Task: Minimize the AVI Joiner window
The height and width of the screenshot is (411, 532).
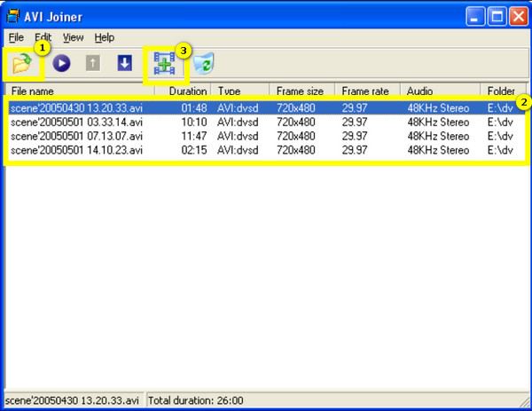Action: pyautogui.click(x=475, y=16)
